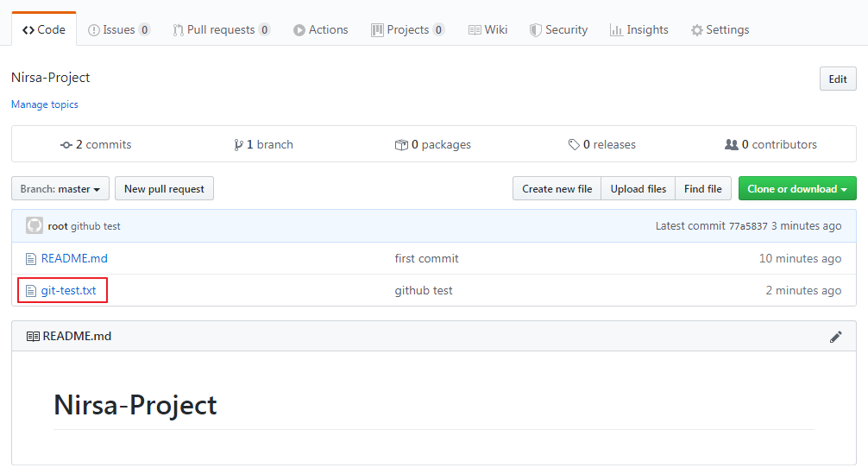Screen dimensions: 868x474
Task: Open the Pull requests tab
Action: click(x=221, y=30)
